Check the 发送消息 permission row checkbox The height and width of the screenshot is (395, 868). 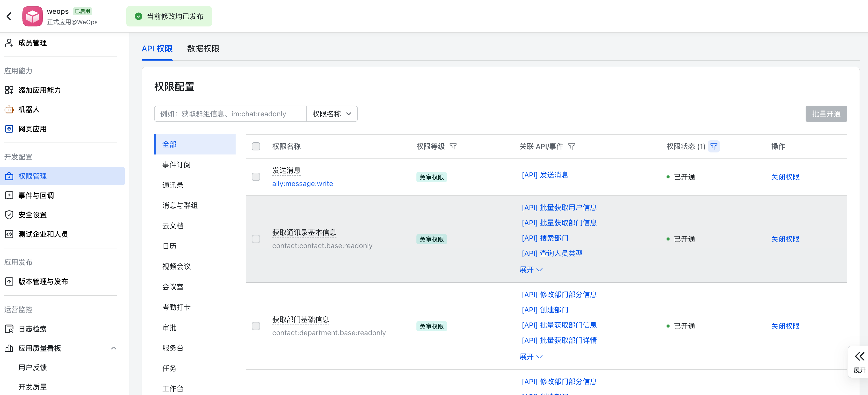tap(256, 177)
